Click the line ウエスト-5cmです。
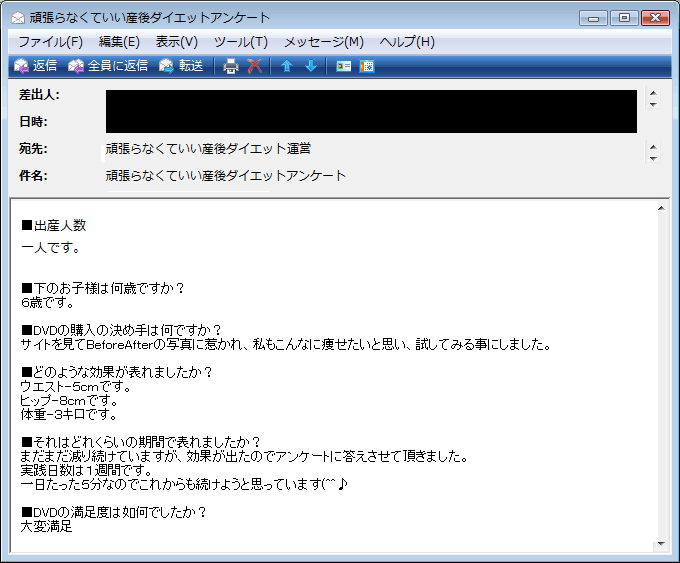The image size is (680, 563). 75,386
